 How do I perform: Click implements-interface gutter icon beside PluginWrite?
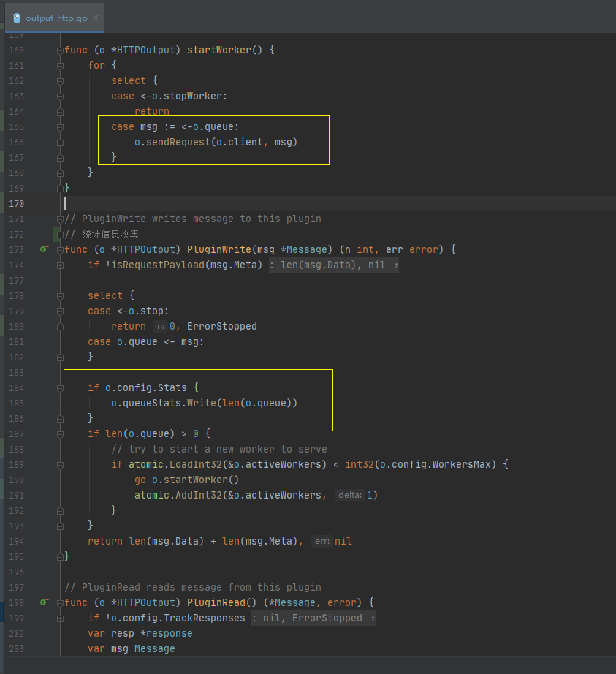coord(45,249)
